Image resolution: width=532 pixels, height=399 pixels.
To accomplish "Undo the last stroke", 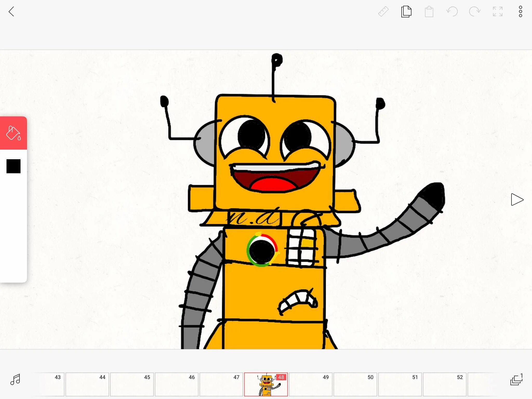I will click(x=452, y=12).
